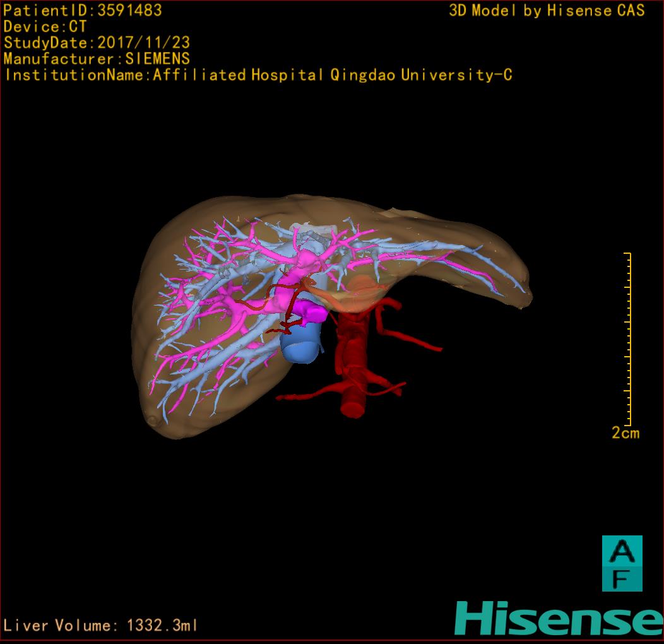Image resolution: width=664 pixels, height=644 pixels.
Task: Click the PatientID:3591483 text
Action: [x=83, y=10]
